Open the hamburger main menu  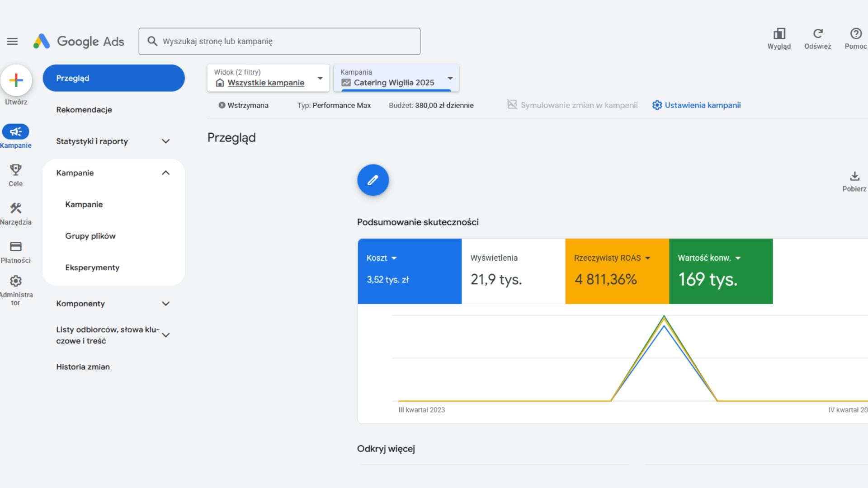(x=12, y=42)
